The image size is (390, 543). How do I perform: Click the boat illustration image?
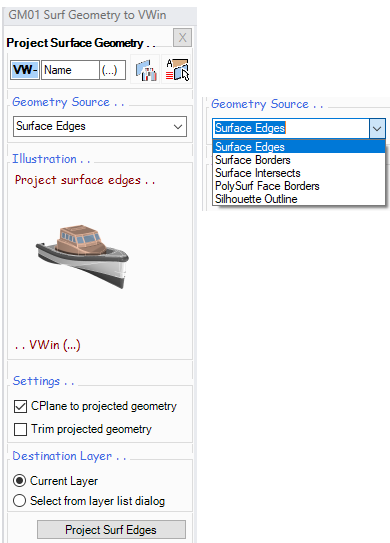82,257
